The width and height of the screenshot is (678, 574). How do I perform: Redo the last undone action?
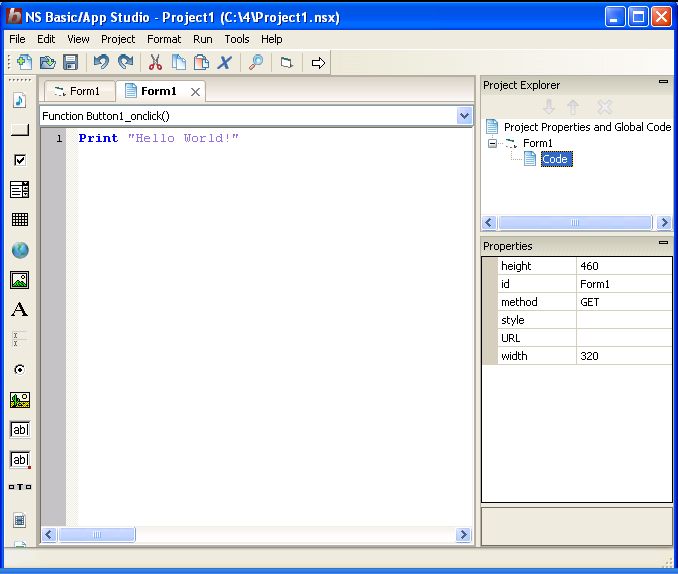coord(126,62)
